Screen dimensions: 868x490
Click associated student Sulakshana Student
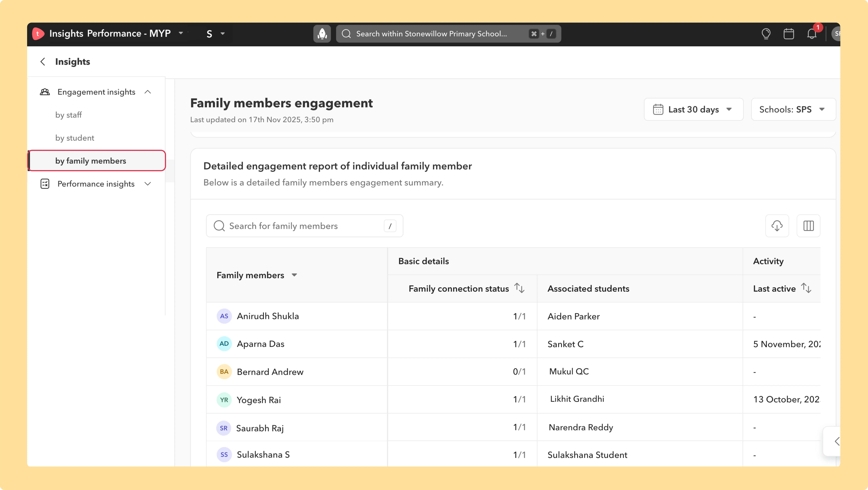[x=587, y=455]
